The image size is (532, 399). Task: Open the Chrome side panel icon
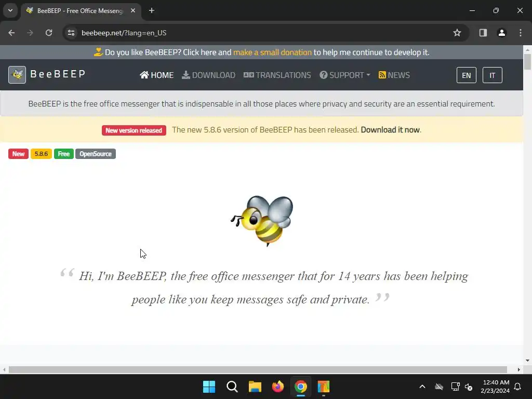(483, 33)
